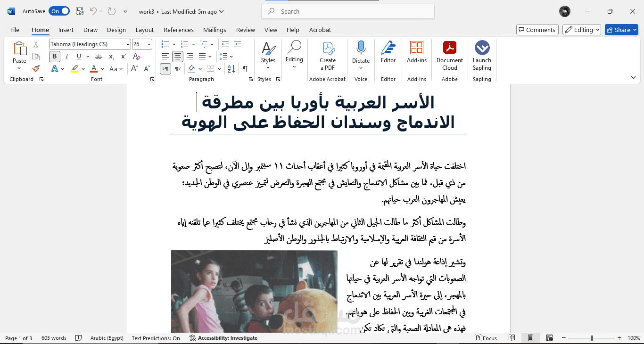Open the font name dropdown
The image size is (644, 344).
[x=128, y=44]
